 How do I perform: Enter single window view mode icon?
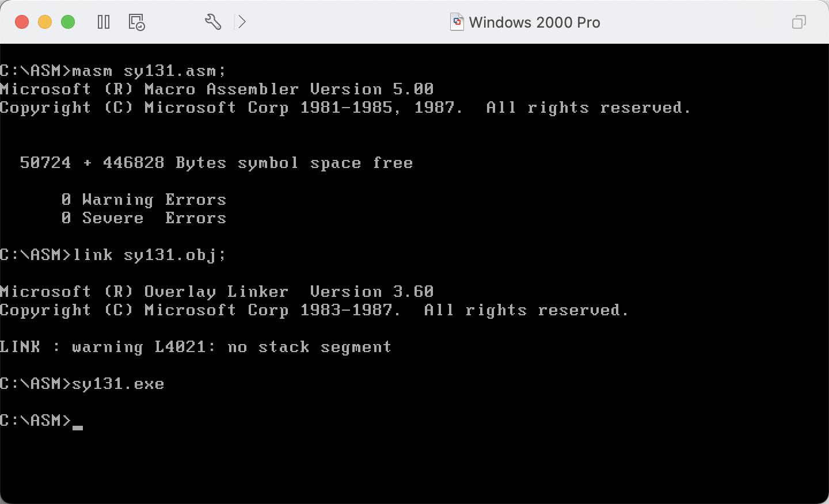pos(798,22)
